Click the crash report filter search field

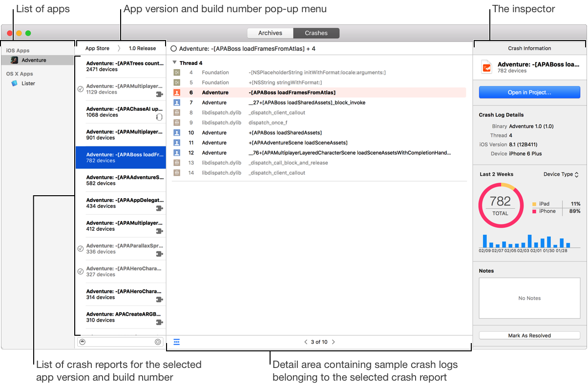pyautogui.click(x=120, y=342)
